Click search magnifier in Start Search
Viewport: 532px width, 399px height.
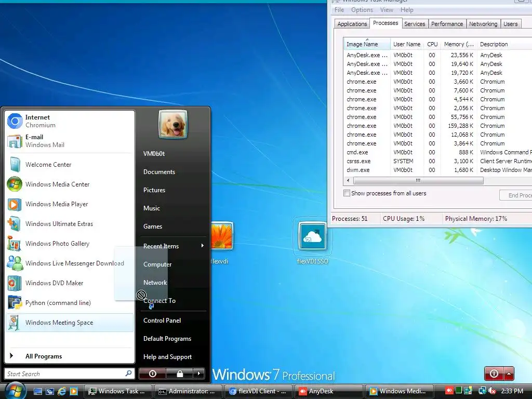pos(129,374)
